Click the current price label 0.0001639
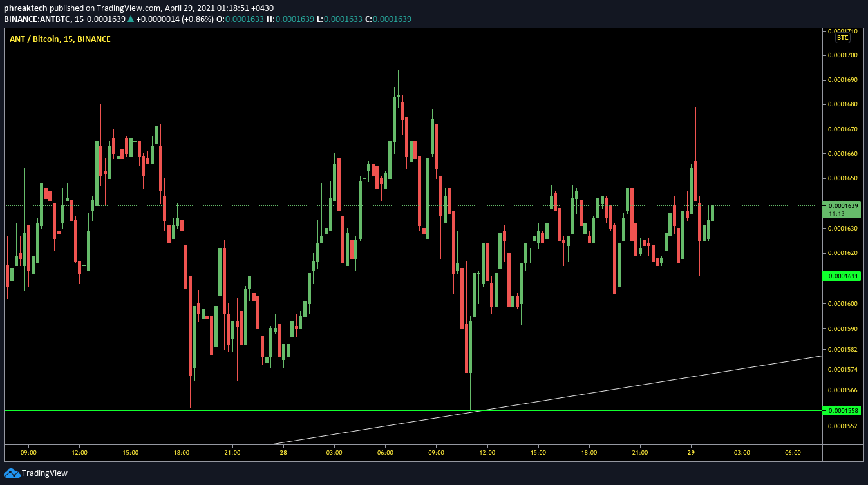Image resolution: width=868 pixels, height=485 pixels. pyautogui.click(x=844, y=206)
